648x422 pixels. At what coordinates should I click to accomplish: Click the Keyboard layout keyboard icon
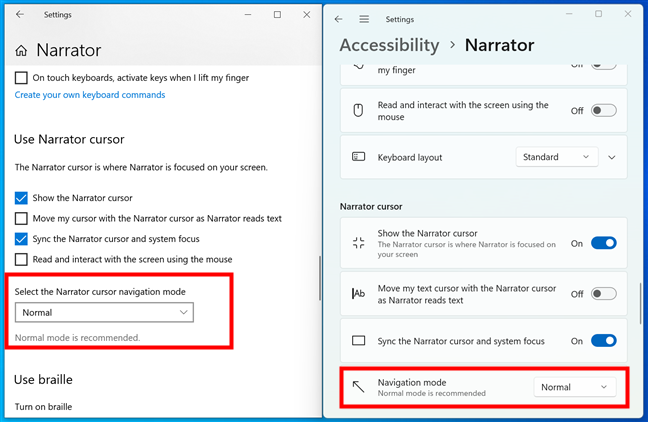coord(358,157)
